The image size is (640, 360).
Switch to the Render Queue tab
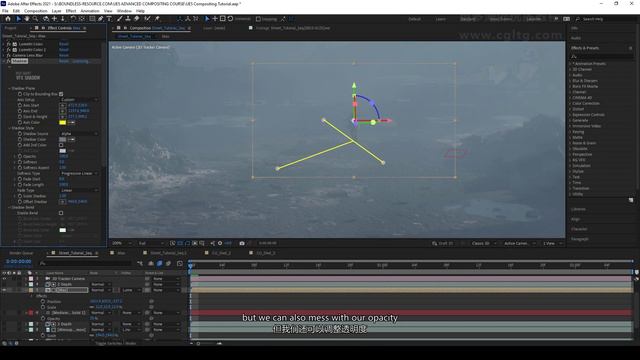tap(21, 253)
